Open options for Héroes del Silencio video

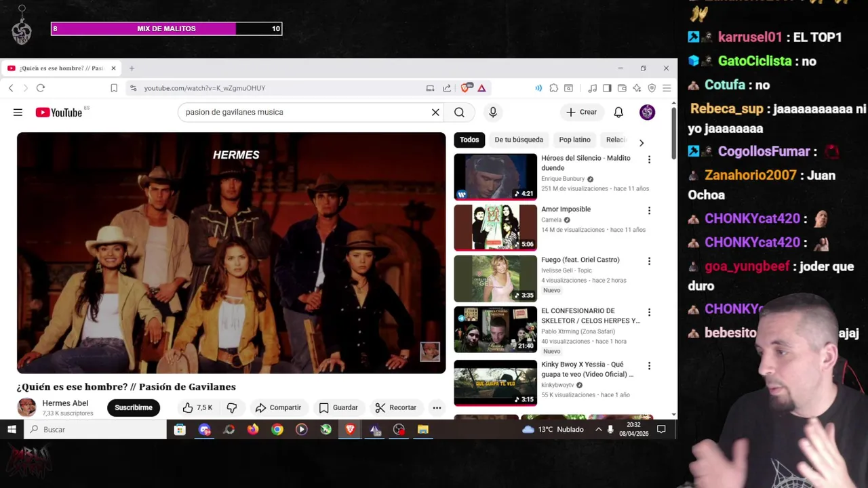pos(649,160)
